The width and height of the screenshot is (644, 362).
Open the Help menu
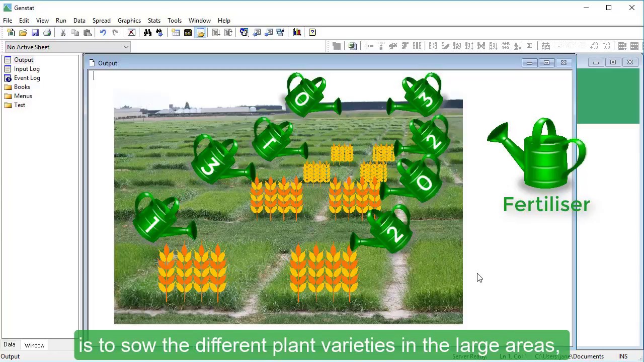224,21
